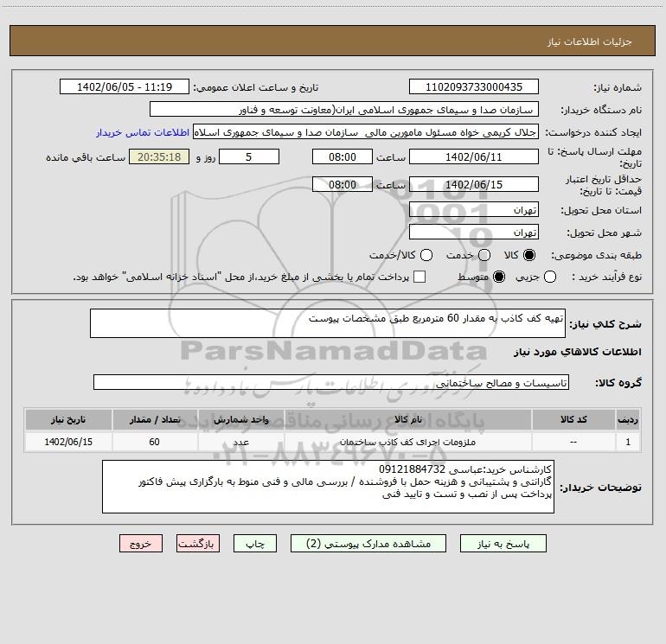Viewport: 666px width, 644px height.
Task: Click the 'ردیف' column header
Action: [628, 419]
